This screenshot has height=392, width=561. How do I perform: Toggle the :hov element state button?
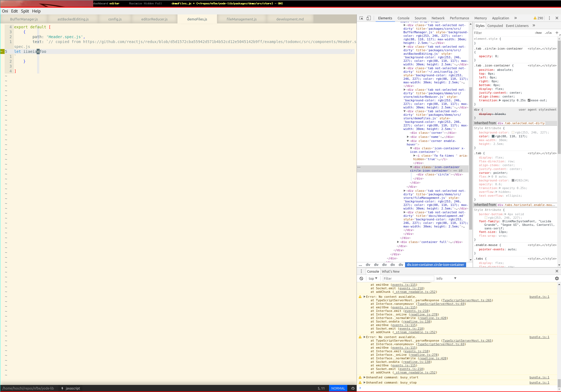pos(538,33)
